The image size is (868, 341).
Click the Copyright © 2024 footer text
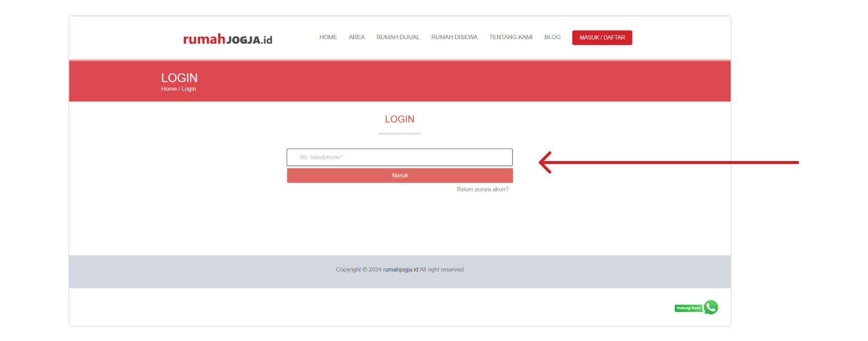tap(359, 270)
